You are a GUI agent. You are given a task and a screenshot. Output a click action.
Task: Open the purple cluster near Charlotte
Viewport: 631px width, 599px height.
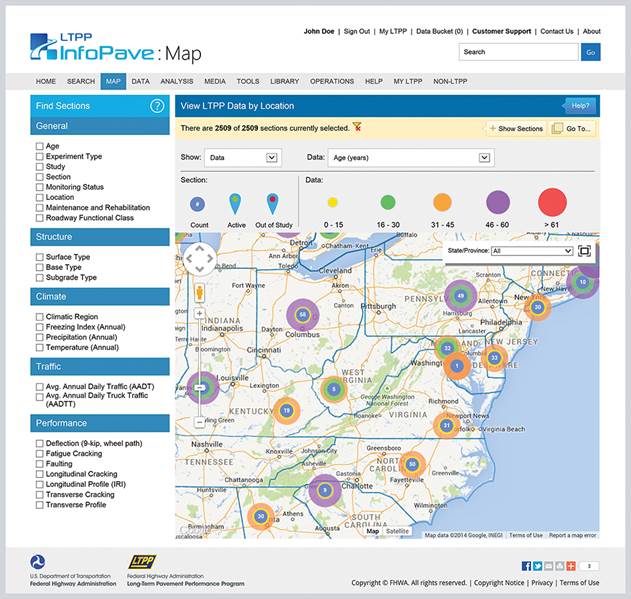[325, 490]
